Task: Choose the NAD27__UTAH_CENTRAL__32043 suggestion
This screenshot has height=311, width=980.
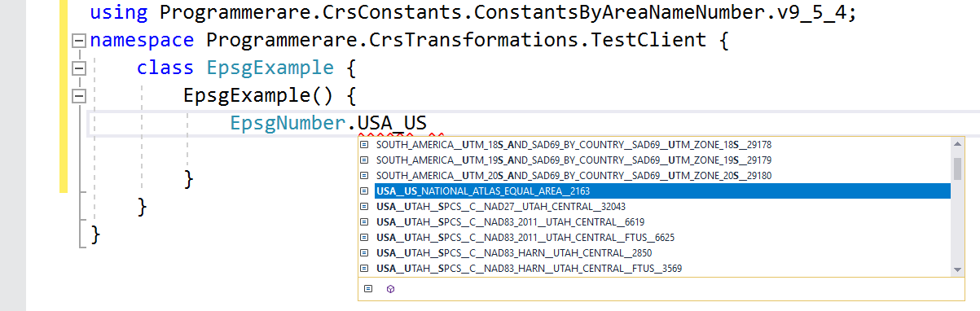Action: point(661,207)
